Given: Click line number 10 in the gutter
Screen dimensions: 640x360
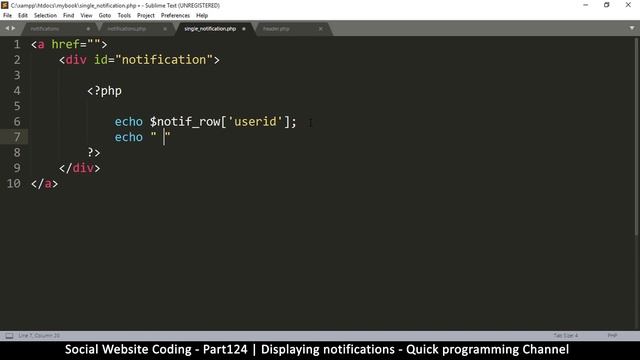Looking at the screenshot, I should [x=13, y=184].
